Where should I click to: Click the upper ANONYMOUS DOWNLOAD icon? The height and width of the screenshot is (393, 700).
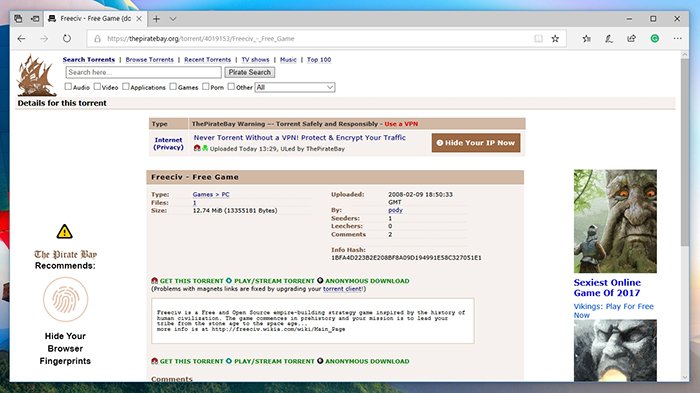[x=320, y=280]
